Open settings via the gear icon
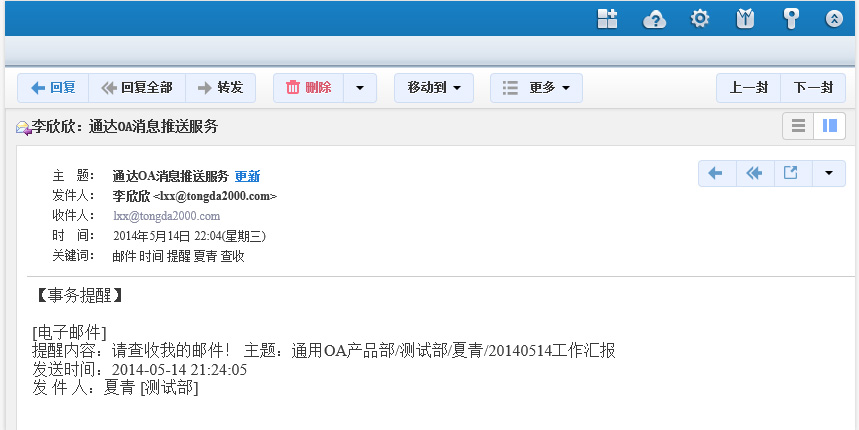Viewport: 859px width, 430px height. tap(700, 18)
